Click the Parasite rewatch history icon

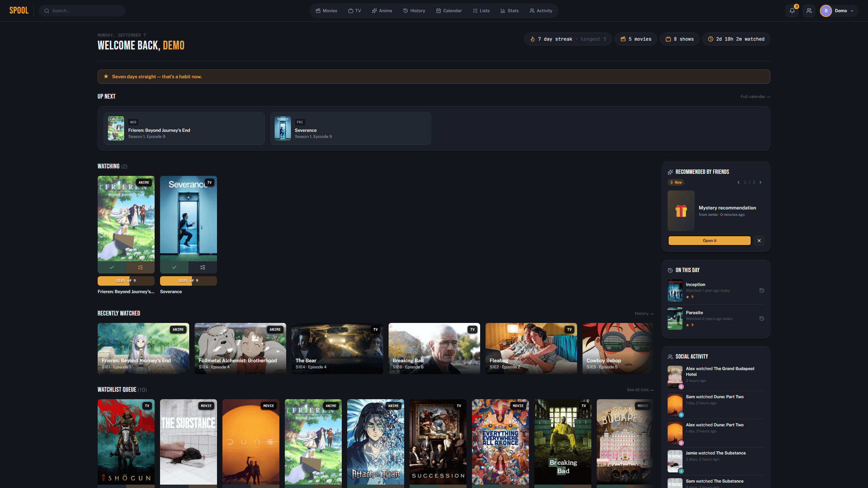pos(762,319)
